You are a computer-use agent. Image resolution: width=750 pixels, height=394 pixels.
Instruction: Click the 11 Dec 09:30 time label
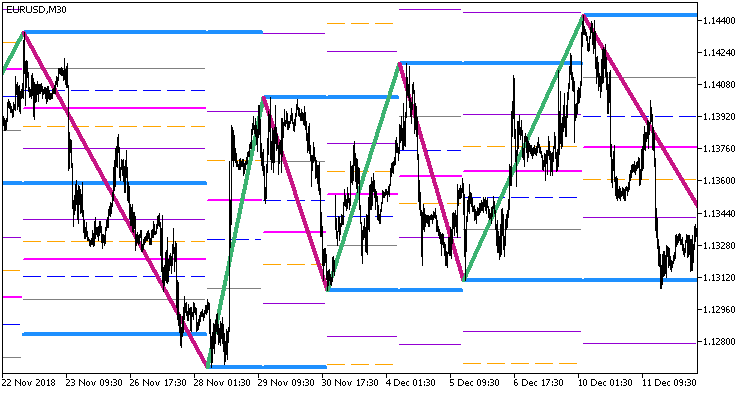click(x=669, y=383)
